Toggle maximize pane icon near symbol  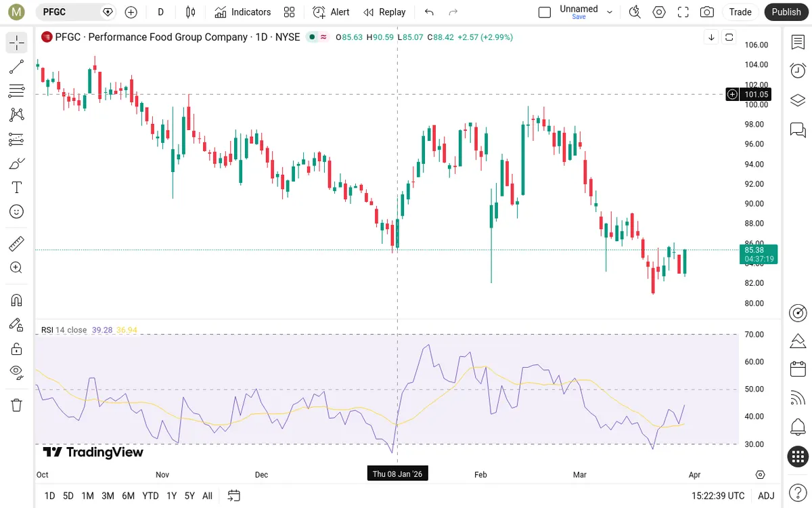tap(729, 37)
